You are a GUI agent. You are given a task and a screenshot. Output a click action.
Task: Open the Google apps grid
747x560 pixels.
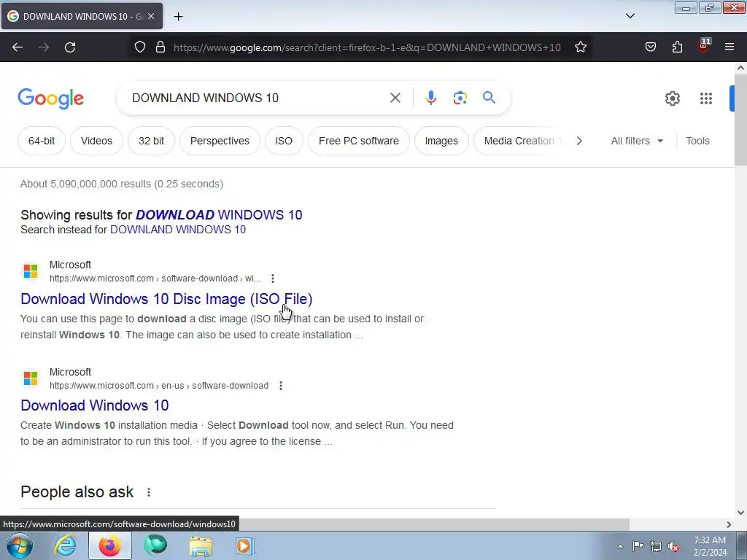[x=706, y=98]
